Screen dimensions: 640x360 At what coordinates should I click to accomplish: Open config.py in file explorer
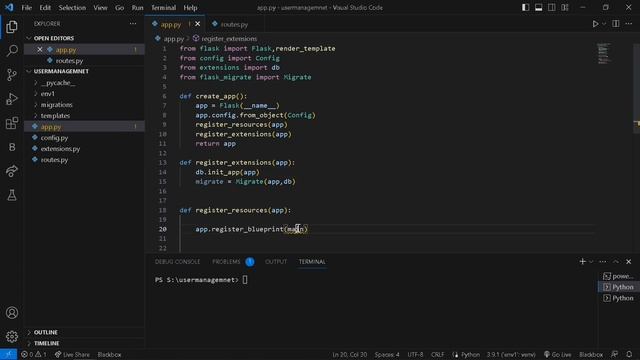[84, 138]
